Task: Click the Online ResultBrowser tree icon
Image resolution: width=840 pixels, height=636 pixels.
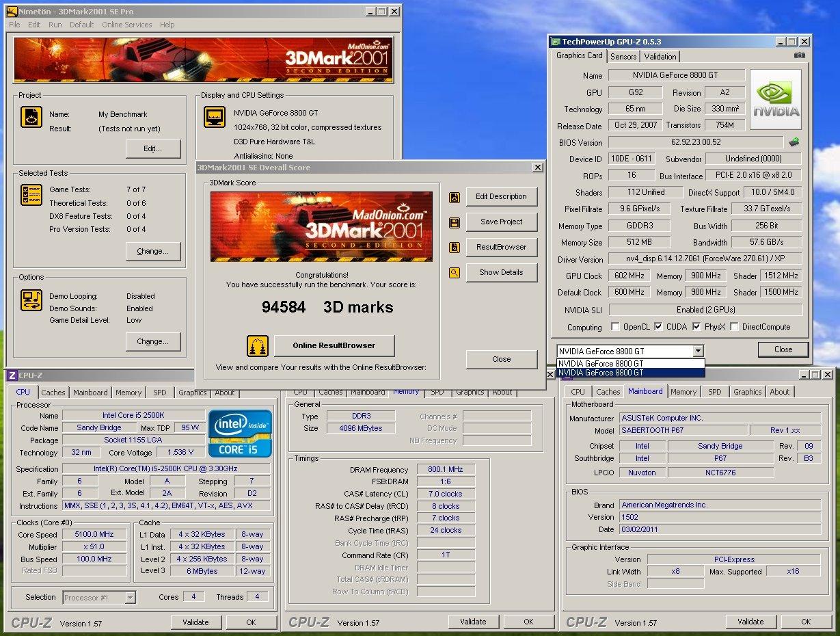Action: [258, 346]
